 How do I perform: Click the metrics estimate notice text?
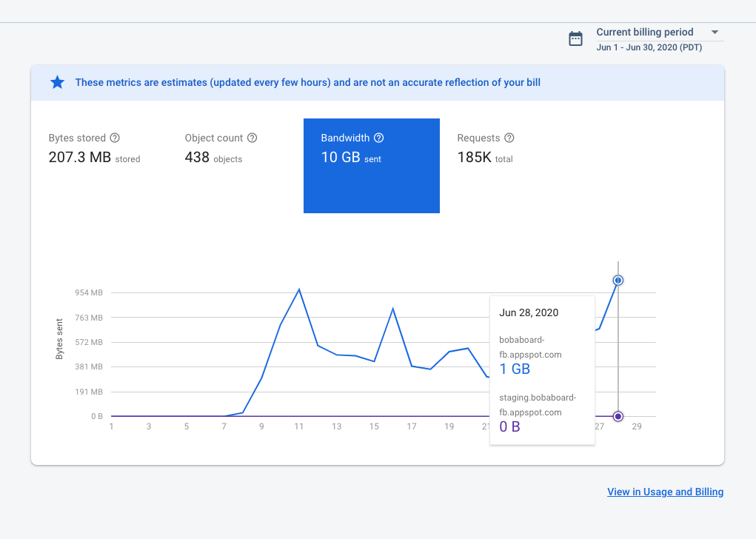pyautogui.click(x=307, y=82)
